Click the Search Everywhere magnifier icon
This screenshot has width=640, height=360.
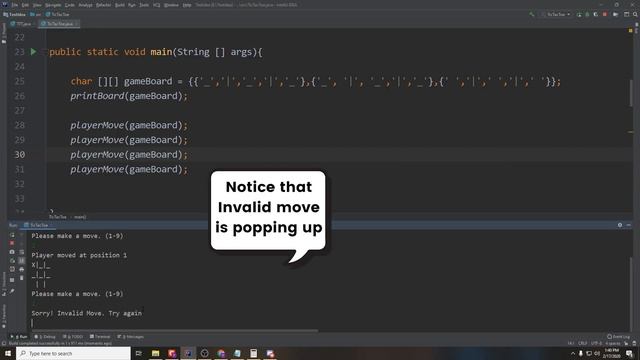pyautogui.click(x=635, y=14)
